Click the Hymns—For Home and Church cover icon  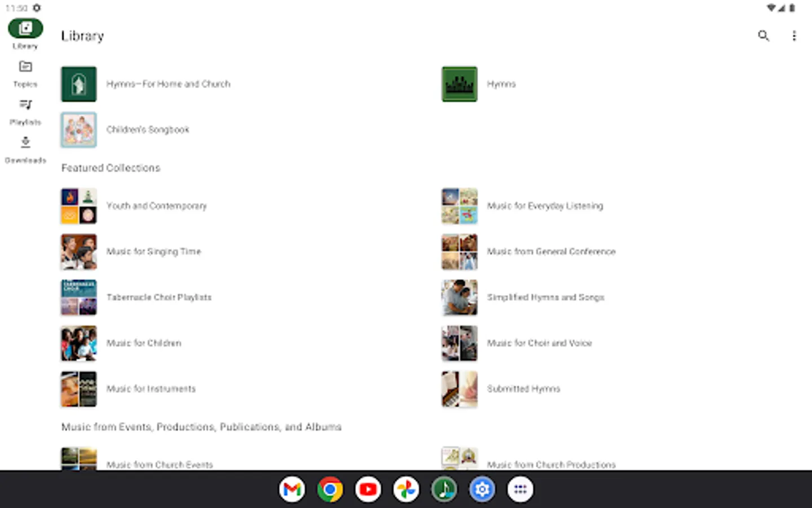[x=78, y=84]
